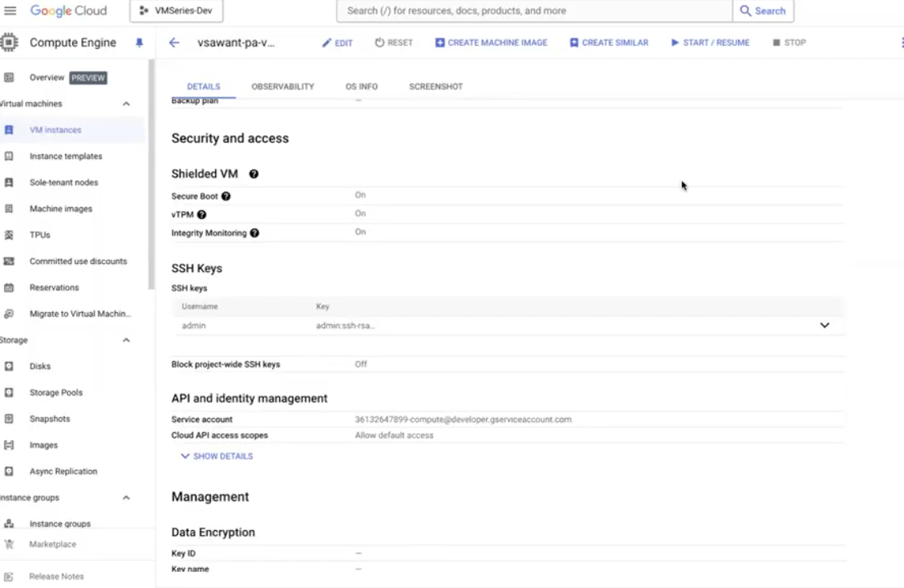Open the VMSeries-Dev project selector
The image size is (904, 588).
click(x=176, y=11)
